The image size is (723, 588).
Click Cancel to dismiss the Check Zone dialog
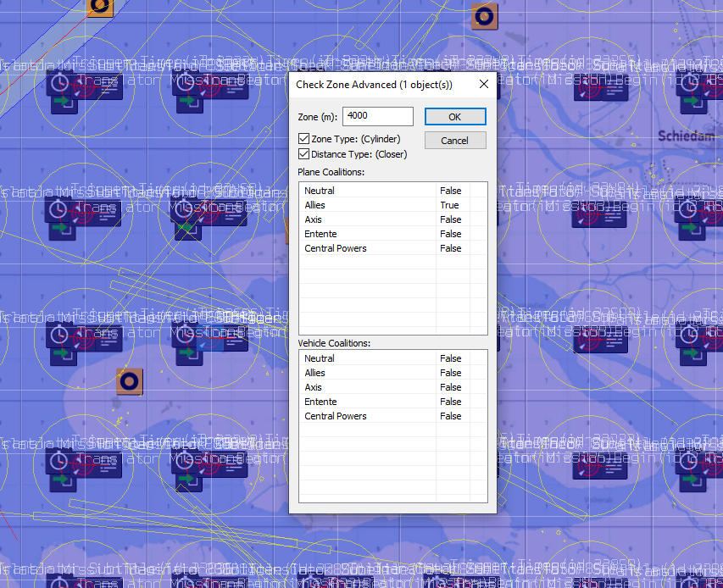point(454,140)
